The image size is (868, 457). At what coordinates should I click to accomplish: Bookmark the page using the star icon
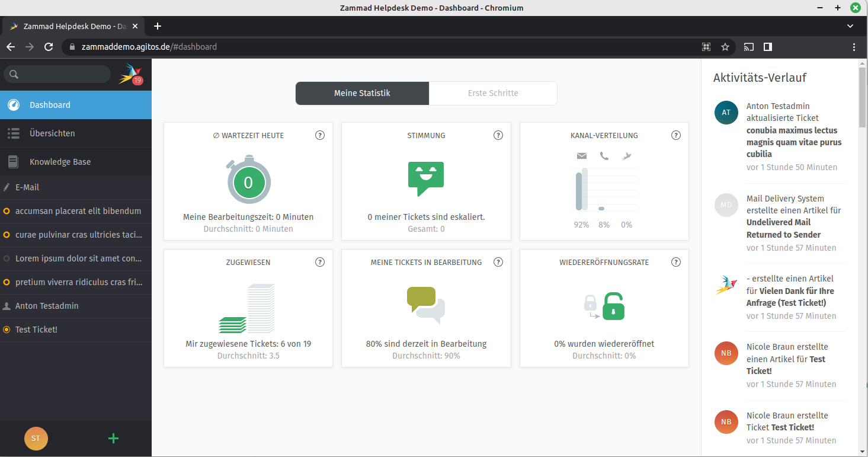(725, 46)
